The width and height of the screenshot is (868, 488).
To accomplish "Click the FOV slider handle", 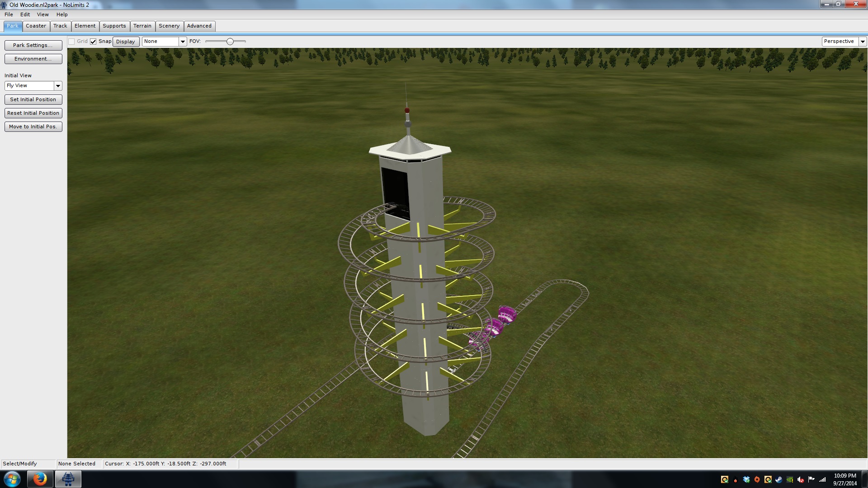I will [230, 42].
